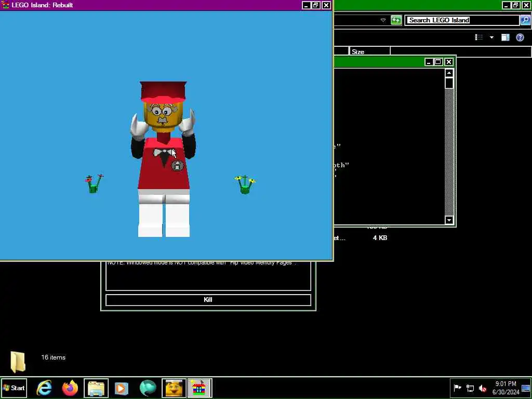Image resolution: width=532 pixels, height=399 pixels.
Task: Minimize the green console window
Action: [x=429, y=62]
